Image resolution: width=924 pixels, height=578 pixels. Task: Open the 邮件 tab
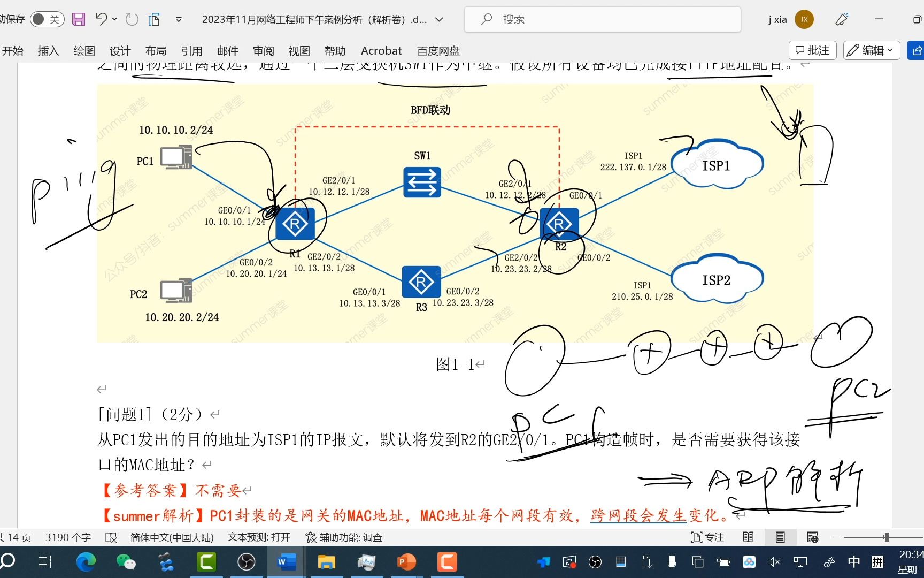click(x=227, y=51)
